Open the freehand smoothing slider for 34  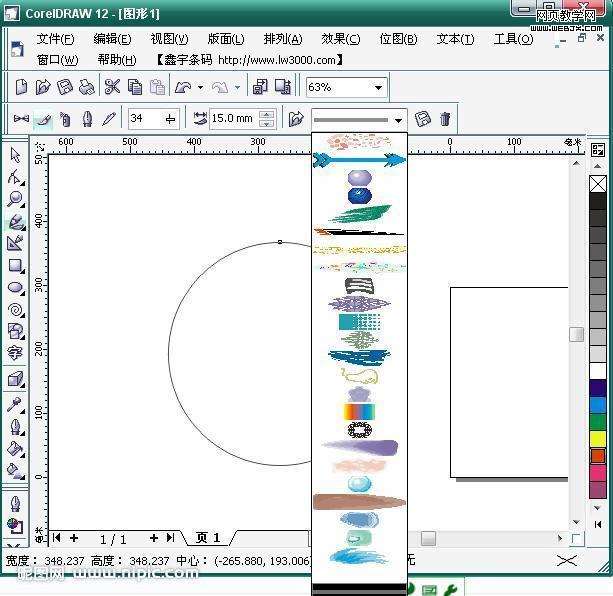click(x=170, y=119)
